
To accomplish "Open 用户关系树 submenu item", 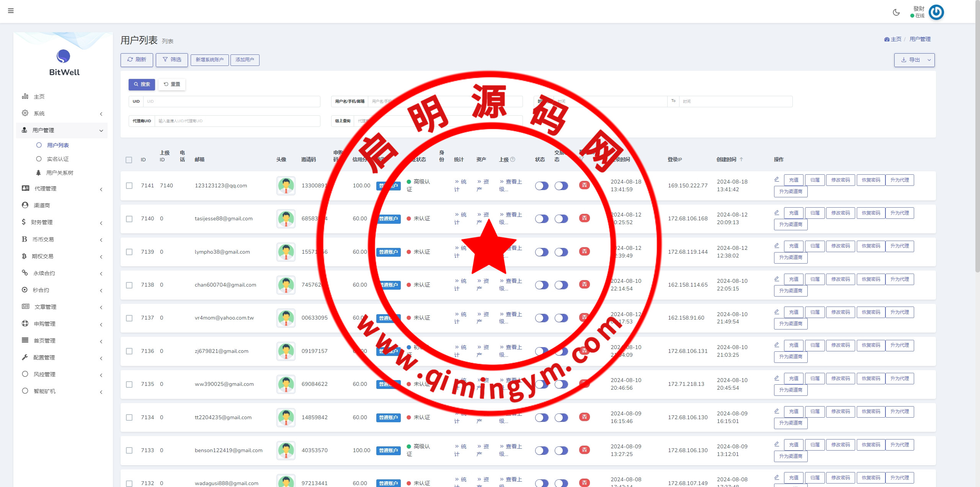I will pyautogui.click(x=59, y=173).
